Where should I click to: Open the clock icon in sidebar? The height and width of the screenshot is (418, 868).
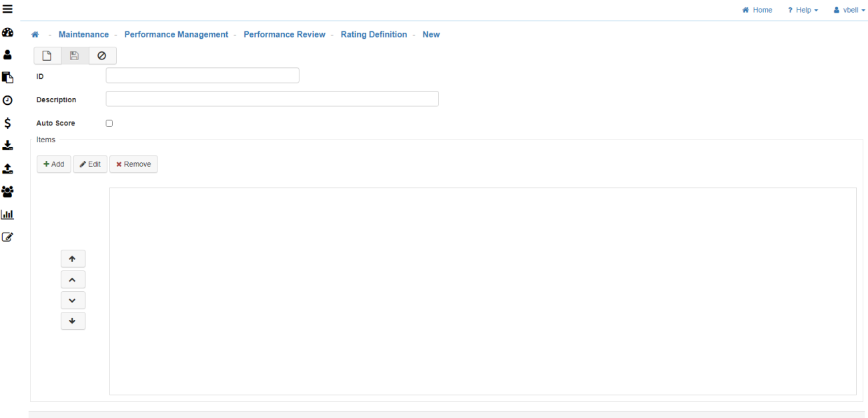coord(8,100)
